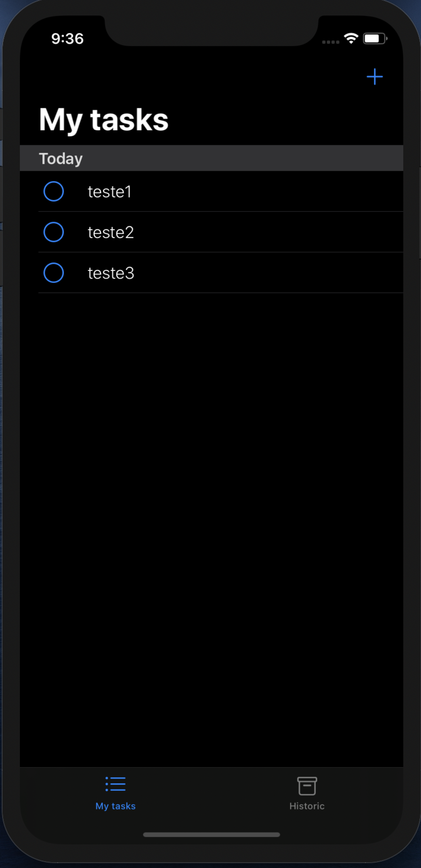Tap the archive tray icon above Historic label
The image size is (421, 868).
point(307,784)
